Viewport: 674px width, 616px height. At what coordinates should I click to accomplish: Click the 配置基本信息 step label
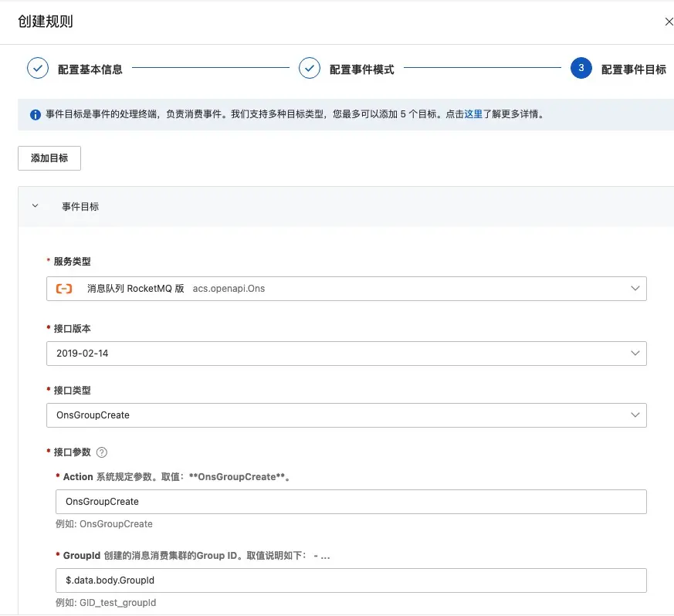tap(90, 69)
